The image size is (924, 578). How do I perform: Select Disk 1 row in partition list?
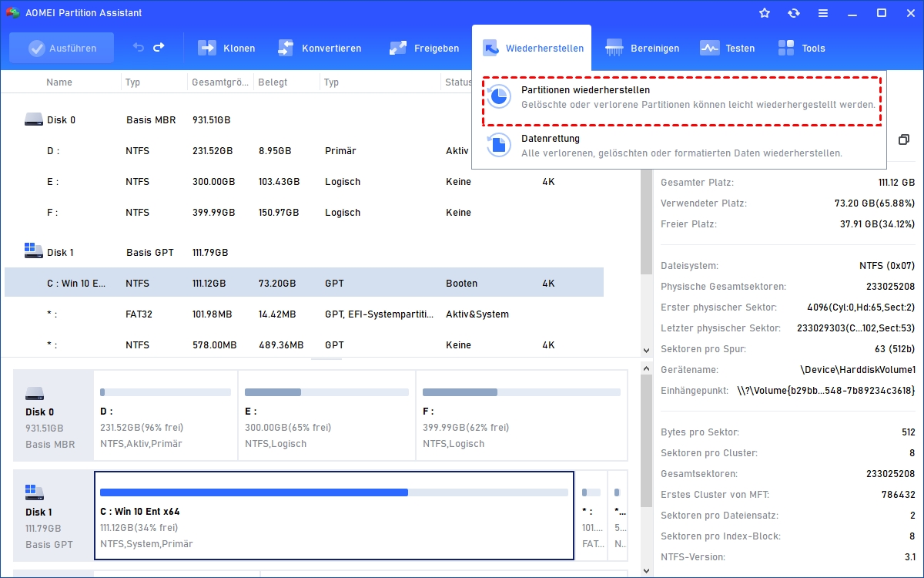coord(304,252)
